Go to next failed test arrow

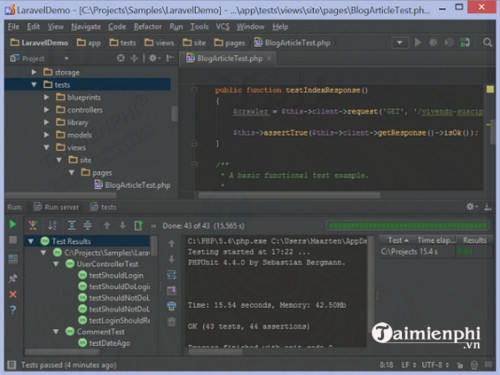tap(123, 226)
